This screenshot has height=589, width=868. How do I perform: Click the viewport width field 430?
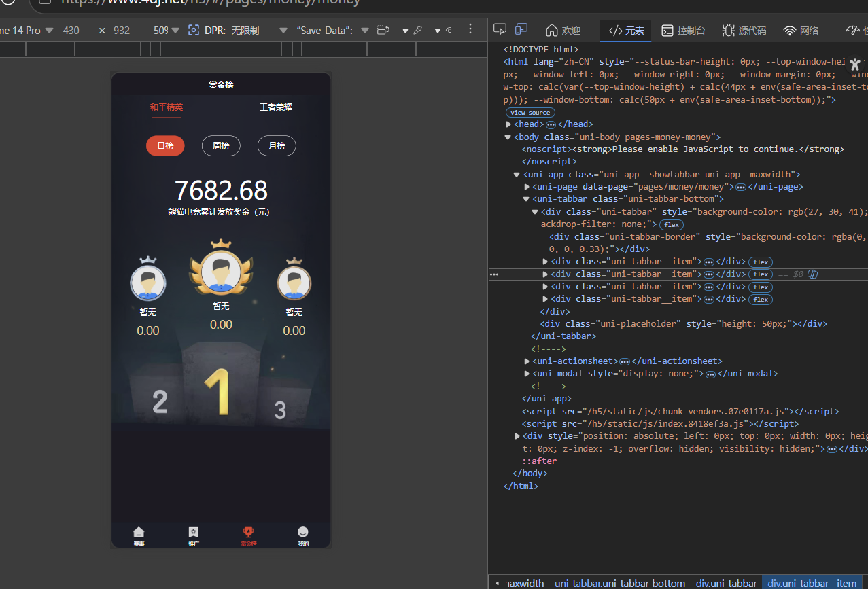(x=71, y=31)
